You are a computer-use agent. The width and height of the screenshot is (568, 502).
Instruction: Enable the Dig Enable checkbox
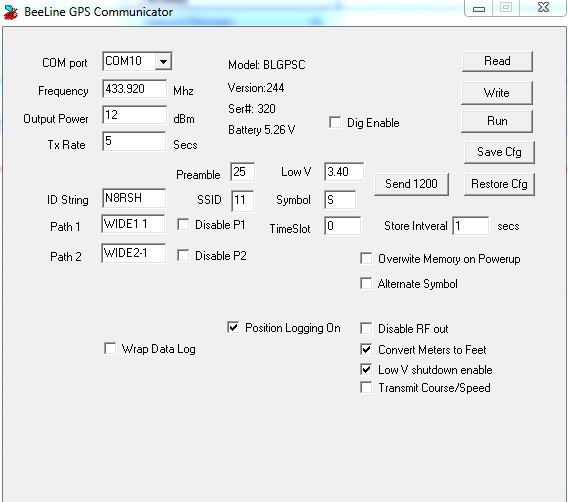coord(335,122)
